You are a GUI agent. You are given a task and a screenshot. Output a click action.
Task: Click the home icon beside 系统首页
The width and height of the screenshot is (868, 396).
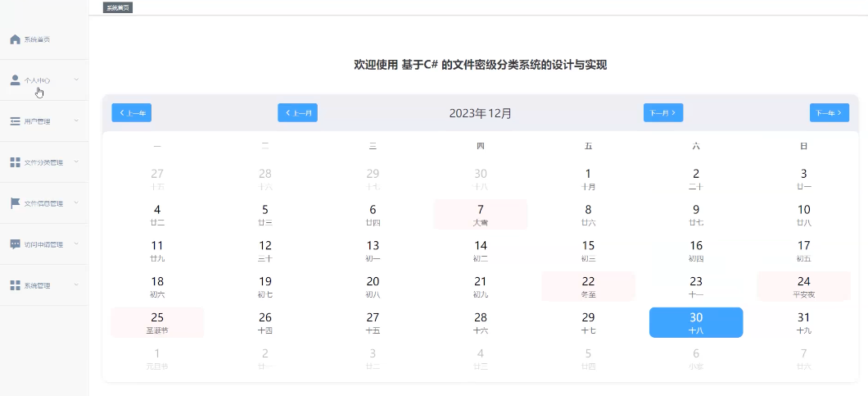(x=16, y=39)
